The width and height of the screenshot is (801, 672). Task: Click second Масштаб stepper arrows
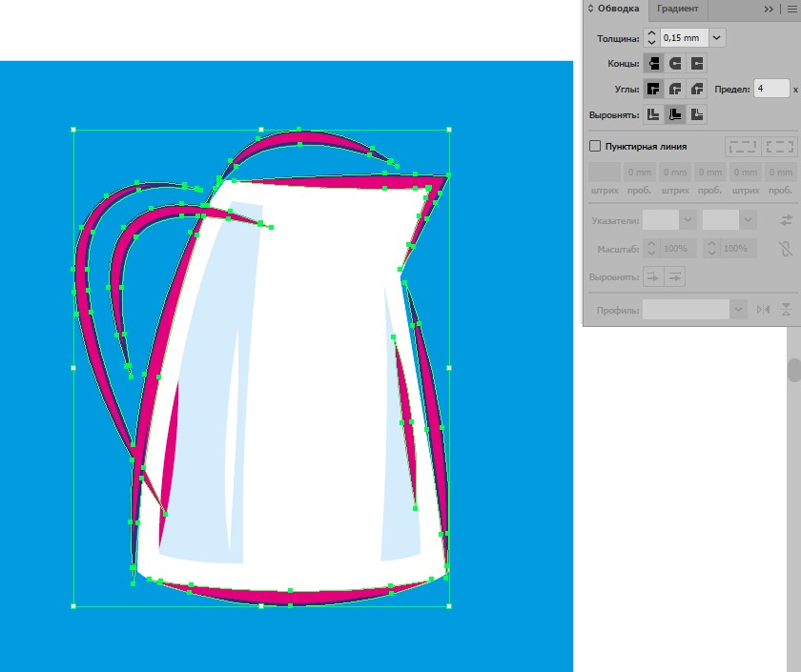[711, 249]
